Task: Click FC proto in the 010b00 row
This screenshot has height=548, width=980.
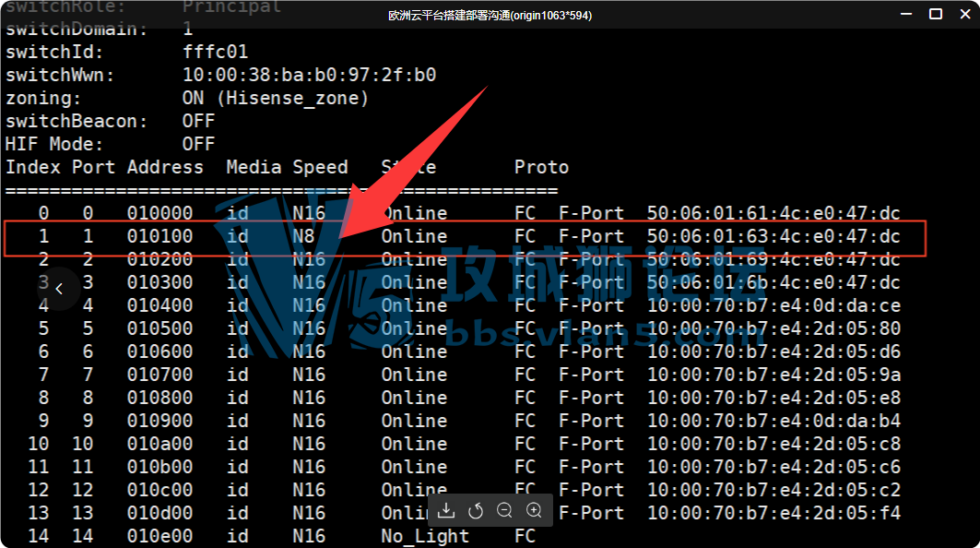Action: click(x=525, y=468)
